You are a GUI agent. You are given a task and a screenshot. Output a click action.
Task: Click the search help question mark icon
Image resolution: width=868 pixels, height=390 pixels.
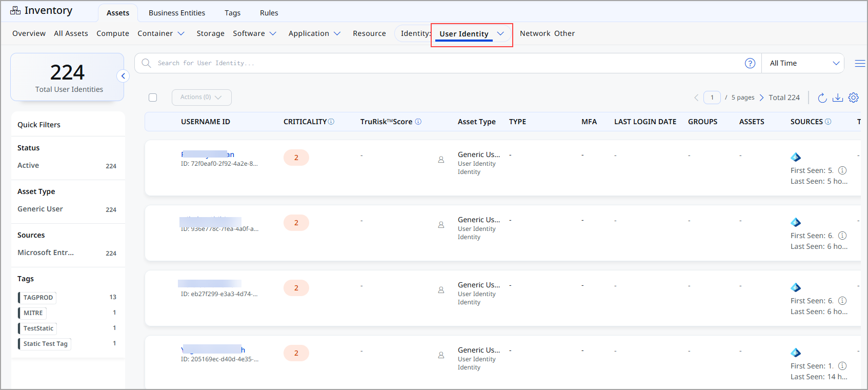[x=750, y=63]
